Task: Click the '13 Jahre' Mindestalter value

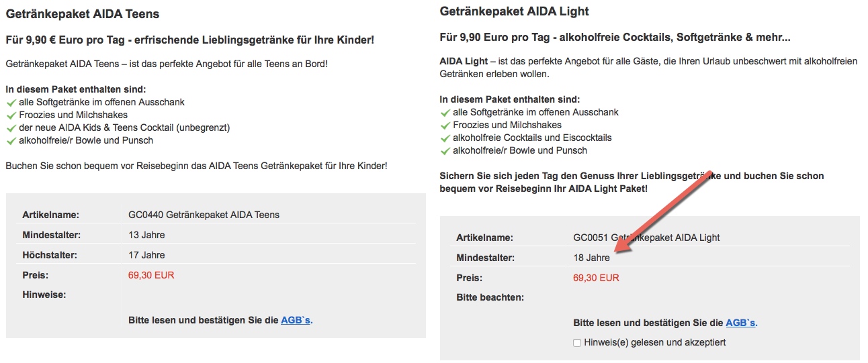Action: pos(146,235)
